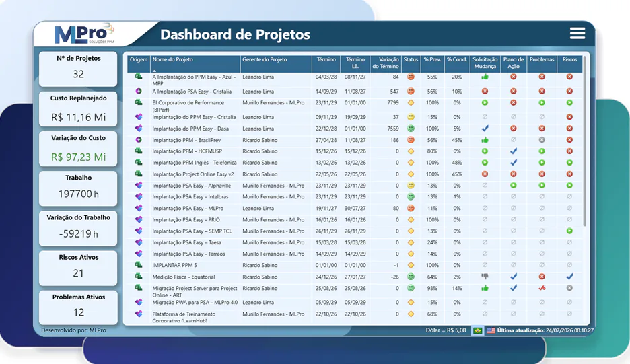Click thumbs-up icon for A Implantação do PPM Easy - Azul
Image resolution: width=630 pixels, height=364 pixels.
pos(485,77)
